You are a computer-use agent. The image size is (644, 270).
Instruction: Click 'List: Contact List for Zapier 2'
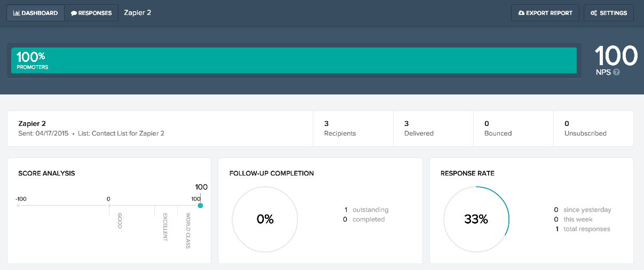click(121, 133)
